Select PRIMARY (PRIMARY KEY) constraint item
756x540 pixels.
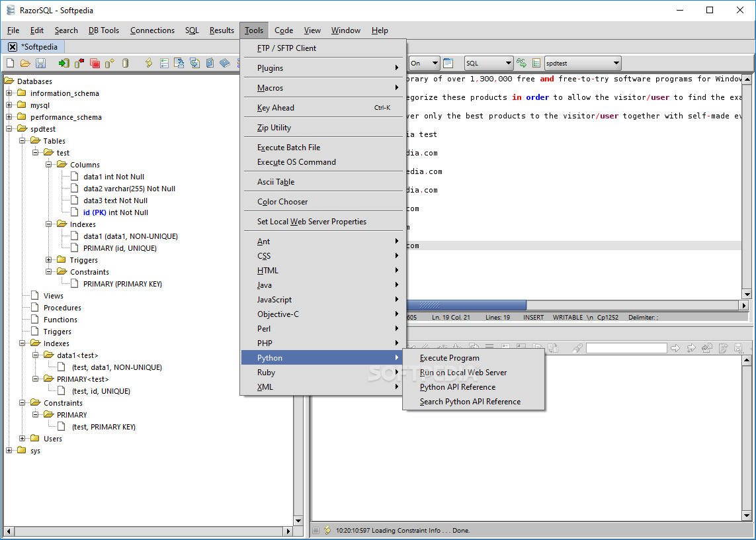click(x=122, y=284)
